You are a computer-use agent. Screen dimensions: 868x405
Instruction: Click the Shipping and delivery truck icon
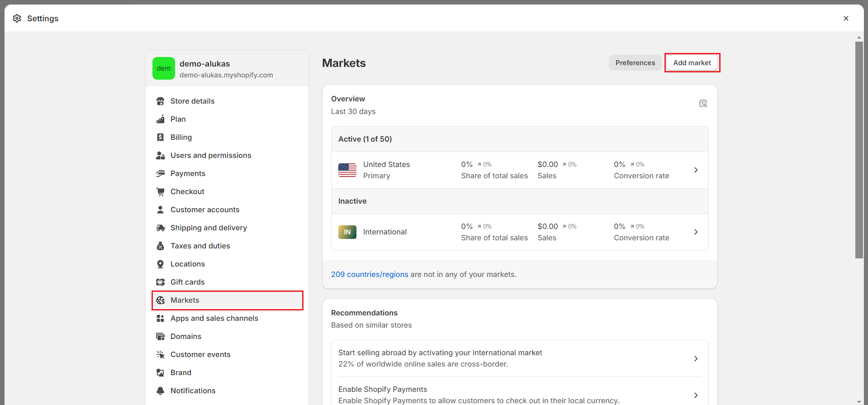pyautogui.click(x=160, y=228)
